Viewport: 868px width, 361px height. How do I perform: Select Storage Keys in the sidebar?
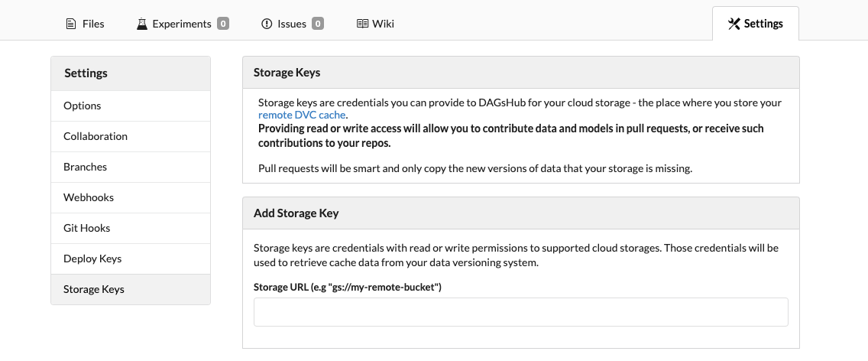94,289
